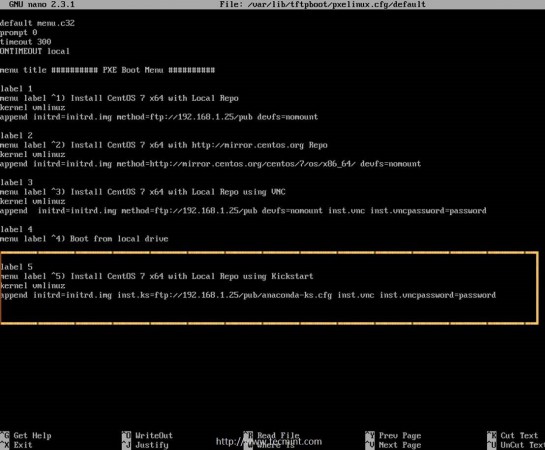Image resolution: width=545 pixels, height=450 pixels.
Task: Place cursor on 'default menu.c32' line
Action: pos(37,23)
